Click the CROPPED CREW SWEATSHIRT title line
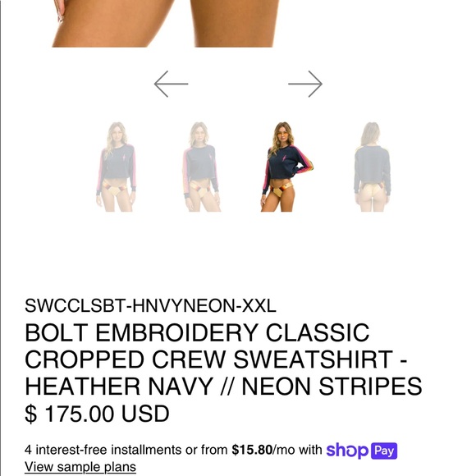Image resolution: width=476 pixels, height=476 pixels. (216, 359)
